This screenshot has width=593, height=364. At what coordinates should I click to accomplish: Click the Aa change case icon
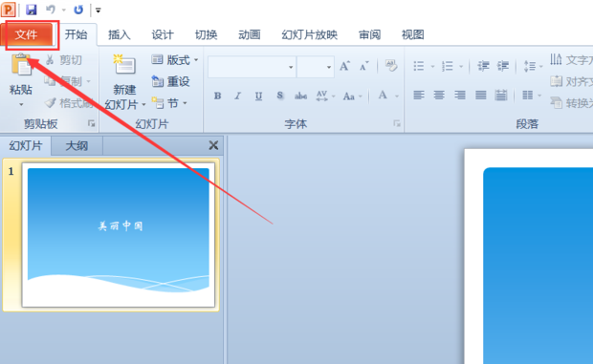[349, 96]
